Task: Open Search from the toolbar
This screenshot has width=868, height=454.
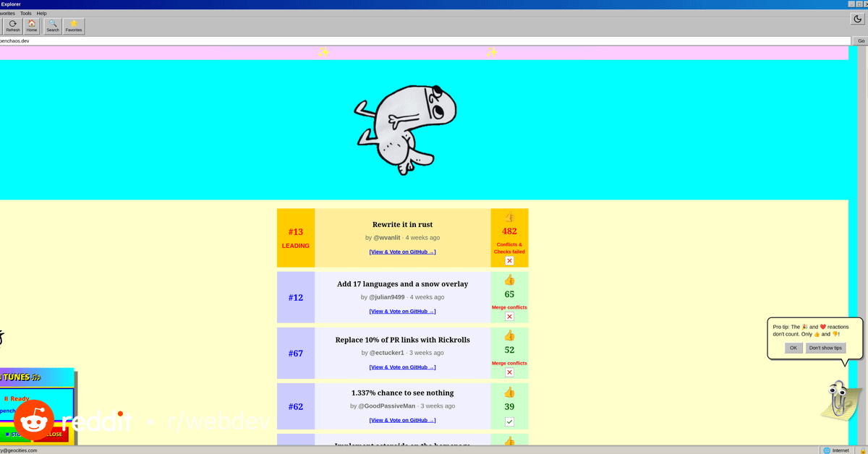Action: (53, 26)
